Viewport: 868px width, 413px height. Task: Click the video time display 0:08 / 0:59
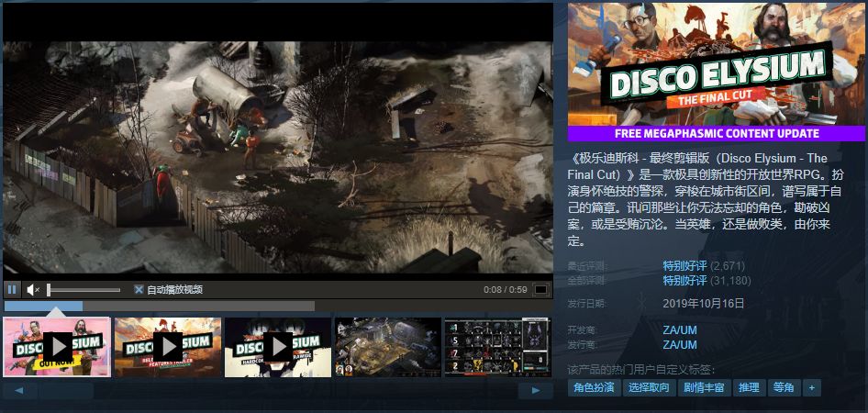tap(506, 289)
